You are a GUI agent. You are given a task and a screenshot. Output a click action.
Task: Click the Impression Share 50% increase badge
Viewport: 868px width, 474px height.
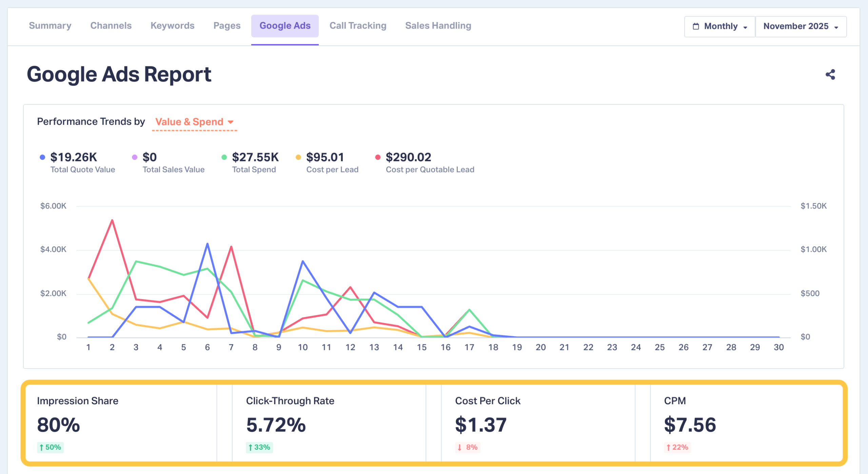pyautogui.click(x=50, y=447)
